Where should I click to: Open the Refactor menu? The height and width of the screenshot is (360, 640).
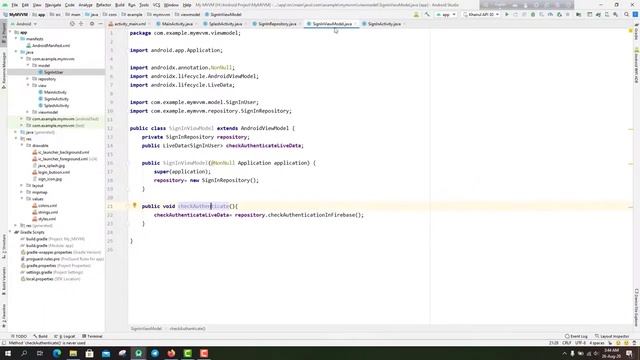pos(103,5)
